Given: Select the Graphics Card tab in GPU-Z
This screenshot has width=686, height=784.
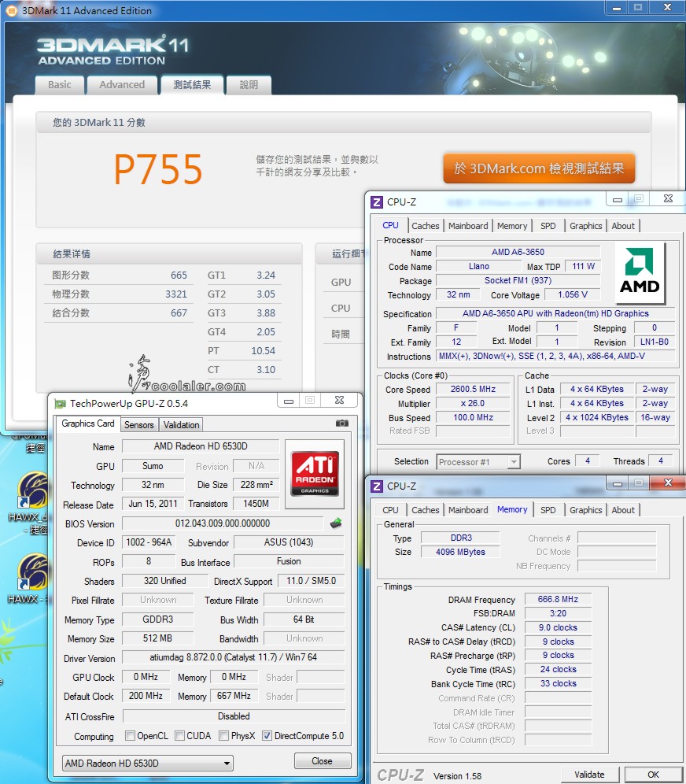Looking at the screenshot, I should (x=88, y=423).
